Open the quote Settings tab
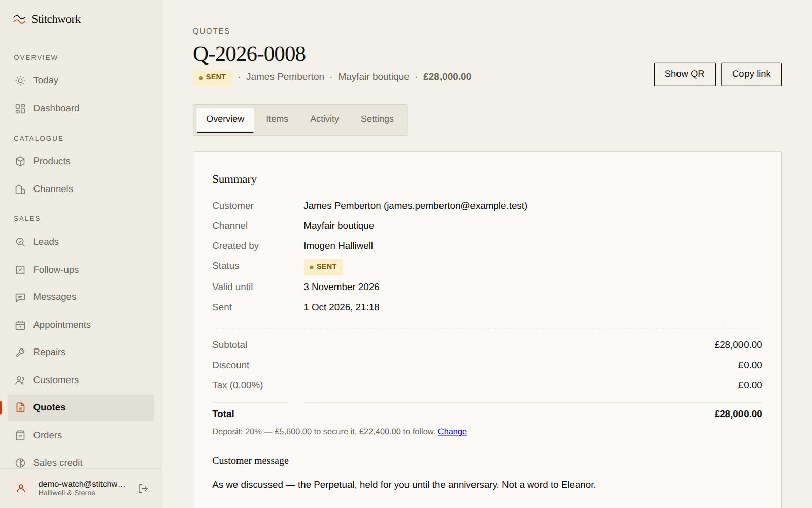 click(377, 119)
